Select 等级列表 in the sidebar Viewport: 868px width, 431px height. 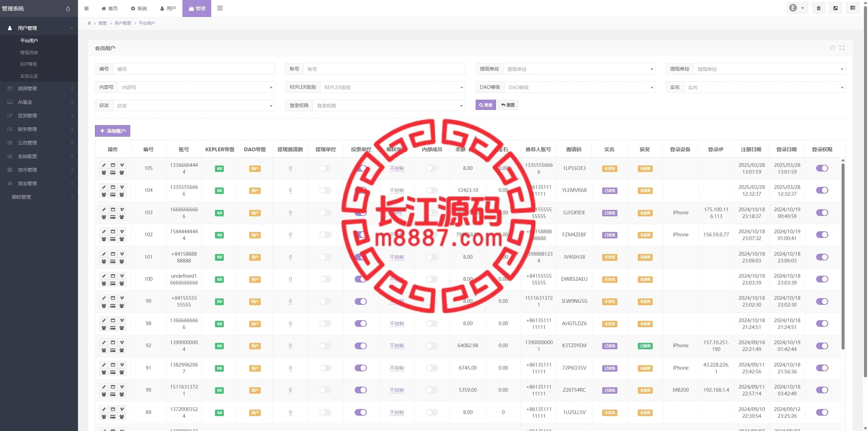click(29, 53)
